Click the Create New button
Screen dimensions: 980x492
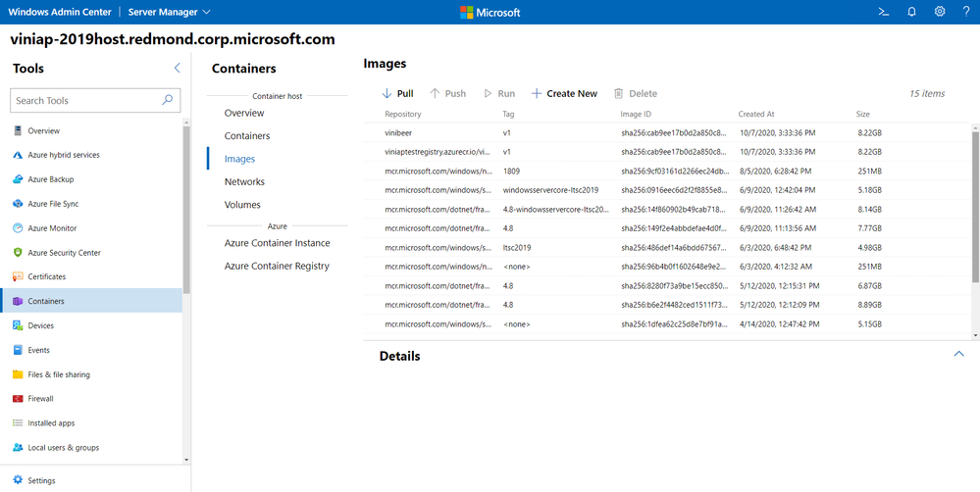[x=564, y=94]
